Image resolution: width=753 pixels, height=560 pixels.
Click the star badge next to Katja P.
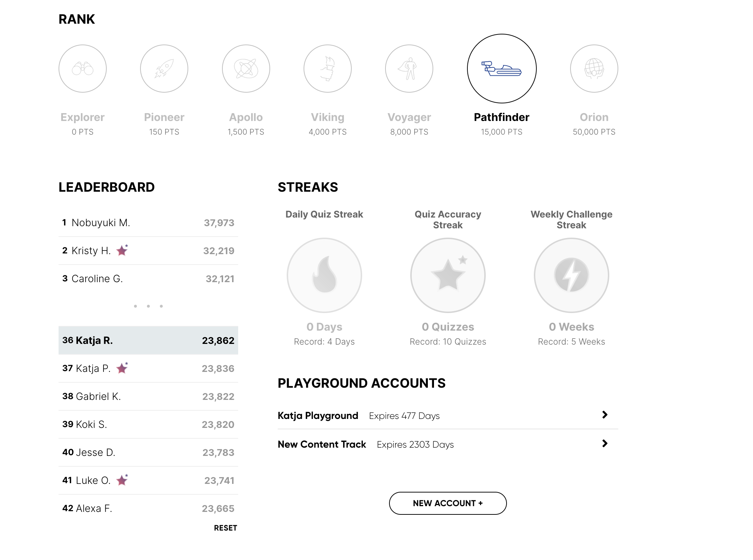point(122,368)
